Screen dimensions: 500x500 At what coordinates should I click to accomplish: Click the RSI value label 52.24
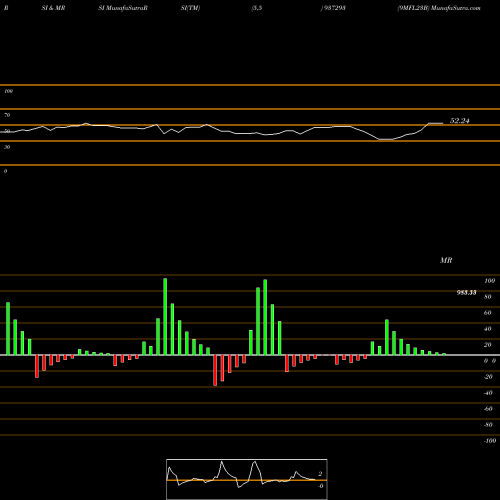coord(459,121)
